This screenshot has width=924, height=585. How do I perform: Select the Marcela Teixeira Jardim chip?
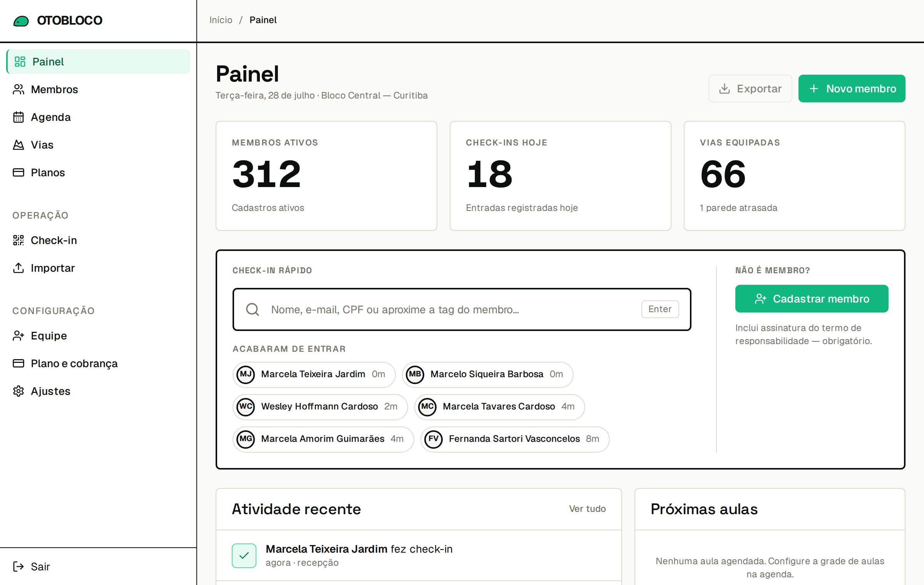[x=314, y=374]
